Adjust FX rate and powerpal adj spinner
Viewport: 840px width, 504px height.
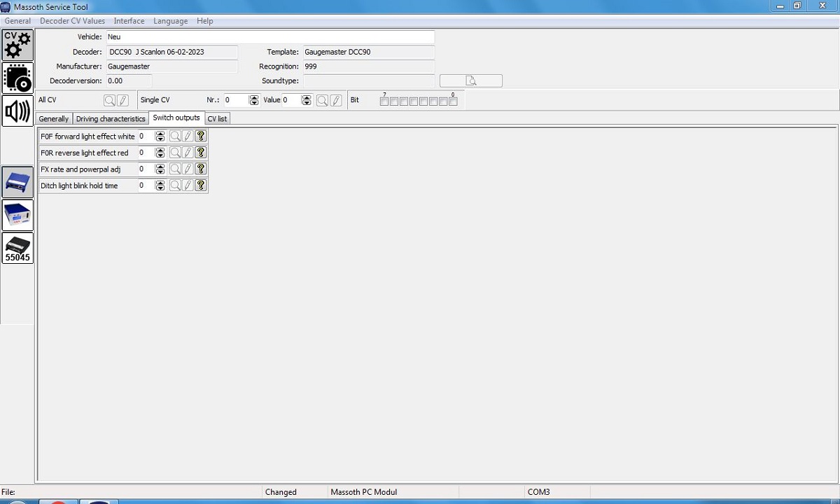(x=160, y=169)
